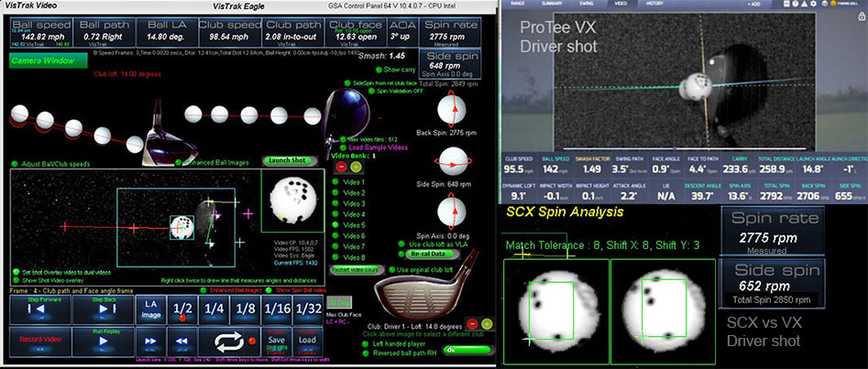
Task: Decrease Video Bank with red minus
Action: [342, 167]
